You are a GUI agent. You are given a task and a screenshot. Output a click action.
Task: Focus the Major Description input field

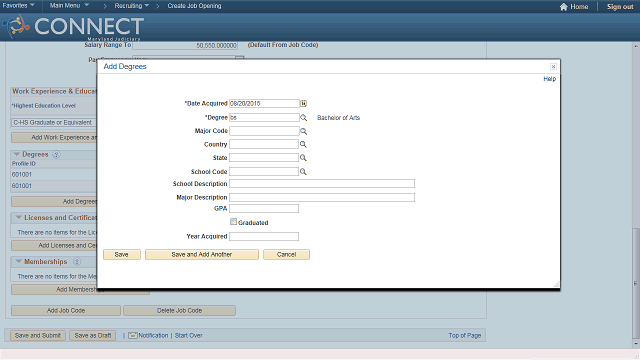tap(322, 198)
